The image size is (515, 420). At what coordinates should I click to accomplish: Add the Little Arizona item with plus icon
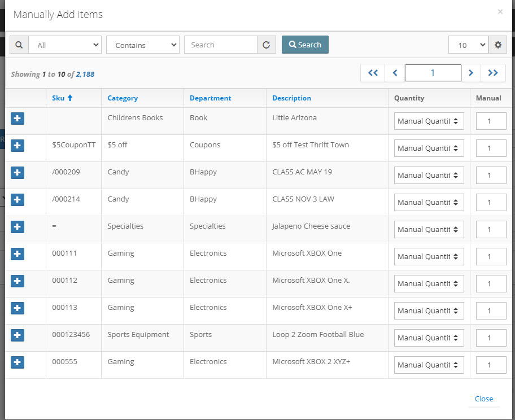18,119
